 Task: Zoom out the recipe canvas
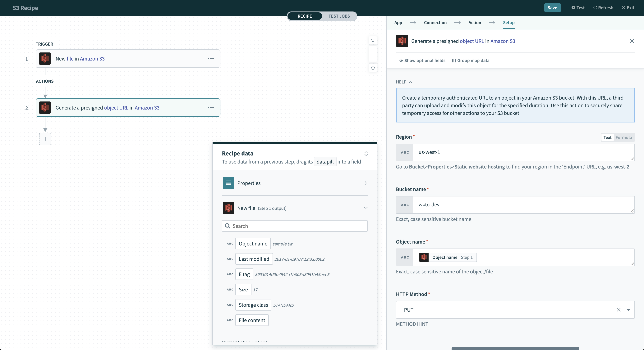(373, 58)
